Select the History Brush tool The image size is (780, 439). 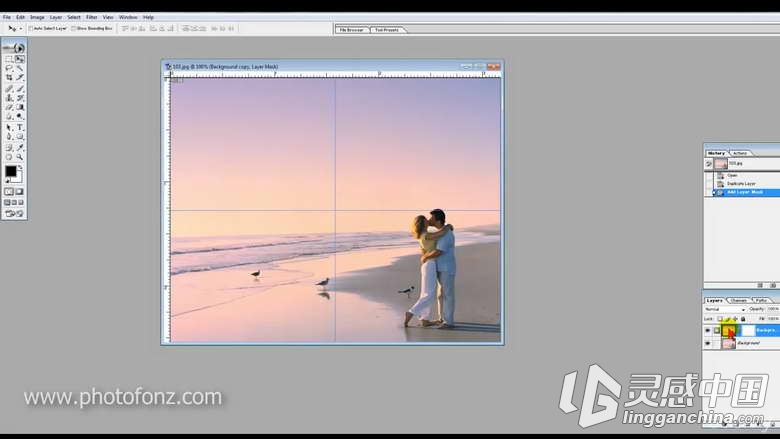click(x=20, y=98)
